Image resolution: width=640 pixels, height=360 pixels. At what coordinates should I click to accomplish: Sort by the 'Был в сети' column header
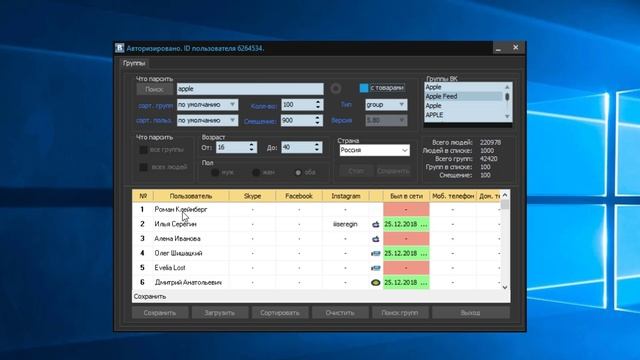point(406,196)
